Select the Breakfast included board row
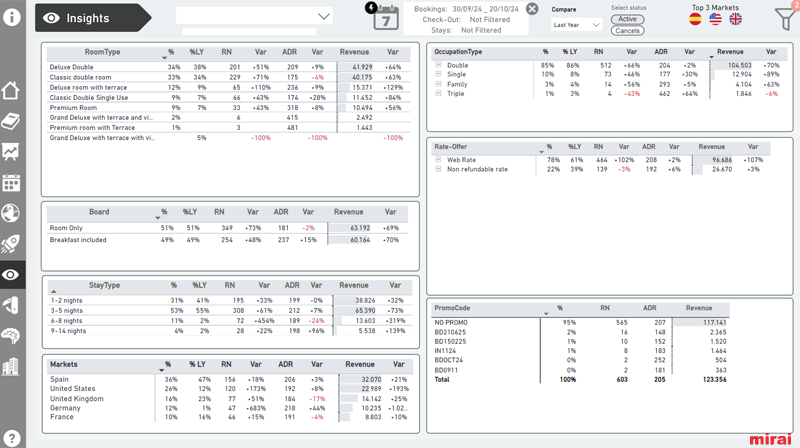This screenshot has height=448, width=800. tap(228, 240)
